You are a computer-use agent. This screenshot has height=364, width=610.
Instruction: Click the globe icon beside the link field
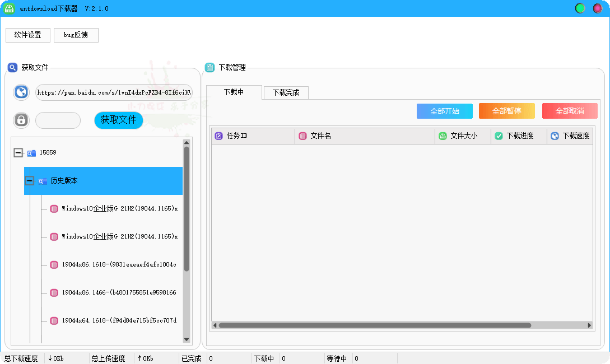point(21,92)
